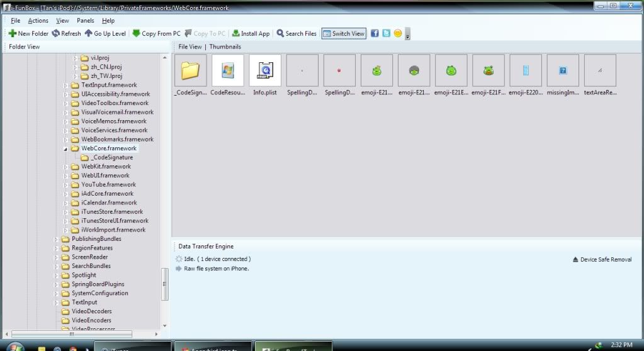Click the Windows Start button

(15, 347)
